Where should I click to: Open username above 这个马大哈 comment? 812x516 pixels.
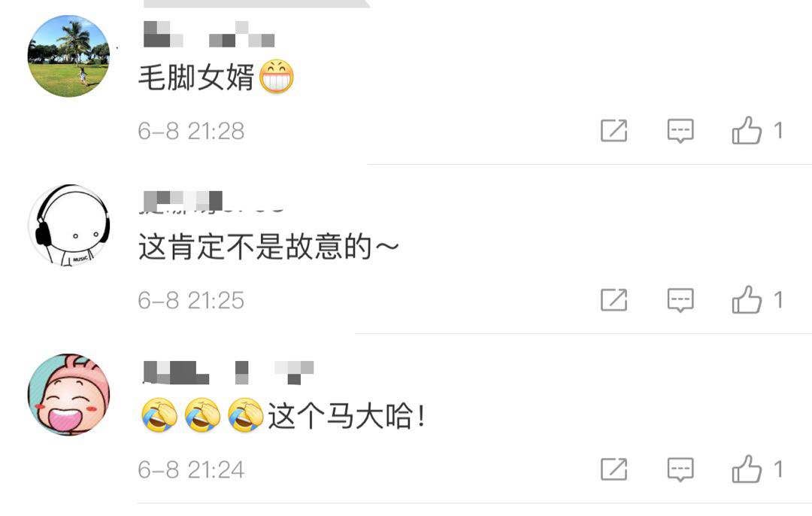[228, 372]
